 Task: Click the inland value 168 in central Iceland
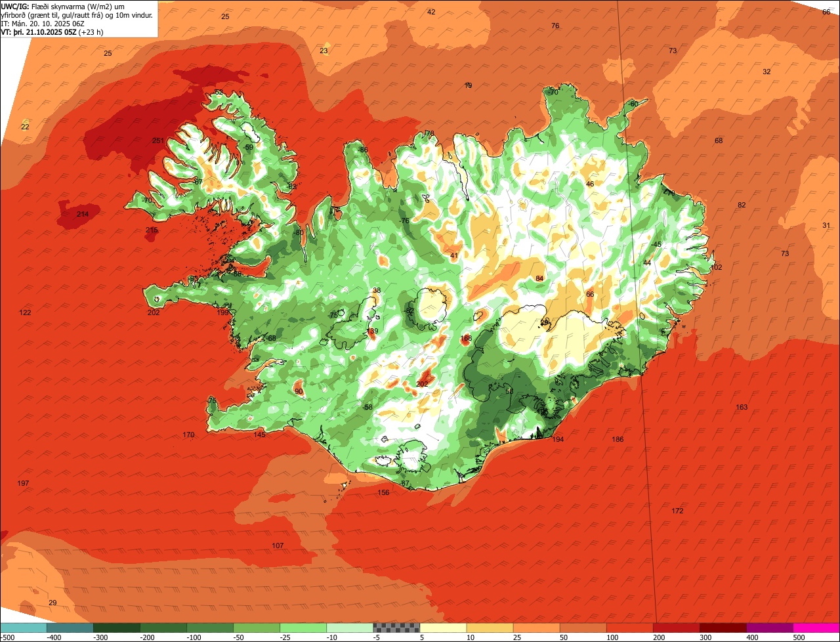[x=466, y=339]
